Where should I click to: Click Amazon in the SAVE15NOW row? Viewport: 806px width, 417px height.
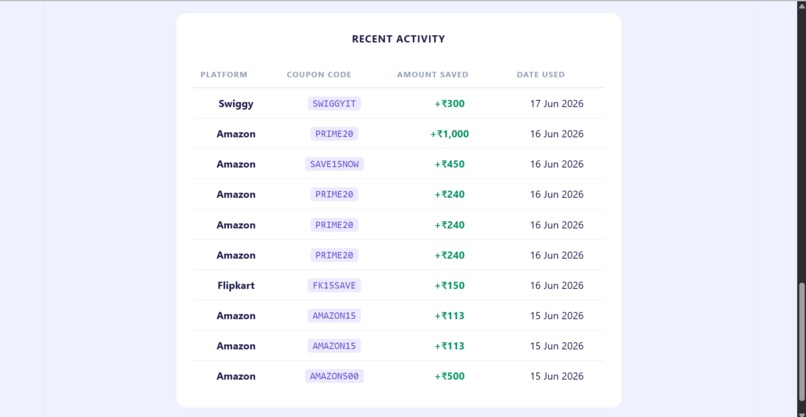click(235, 165)
